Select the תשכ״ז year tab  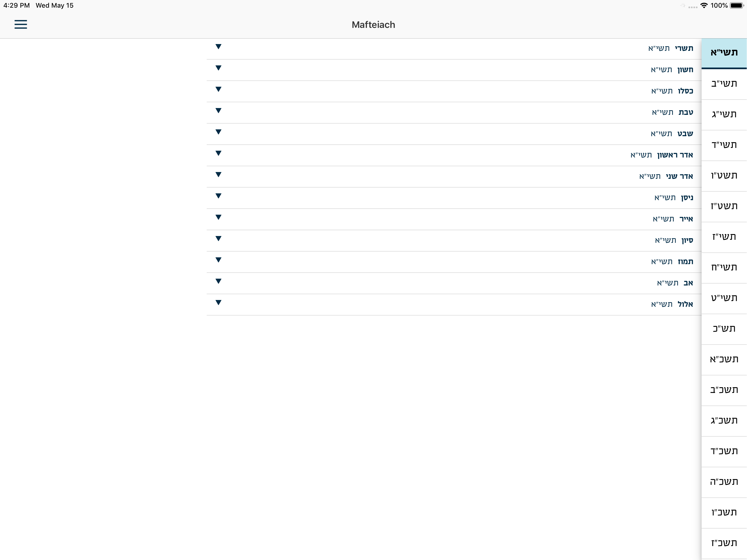[724, 543]
